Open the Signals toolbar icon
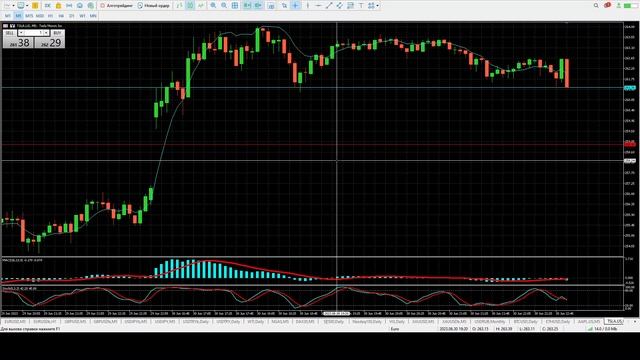 [x=69, y=6]
